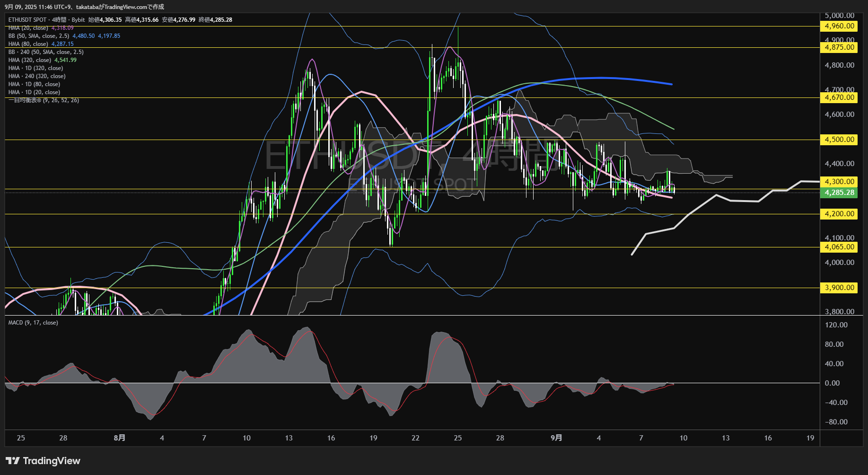The width and height of the screenshot is (868, 475).
Task: Select the HMA · 1D (80, close) legend
Action: click(x=34, y=84)
